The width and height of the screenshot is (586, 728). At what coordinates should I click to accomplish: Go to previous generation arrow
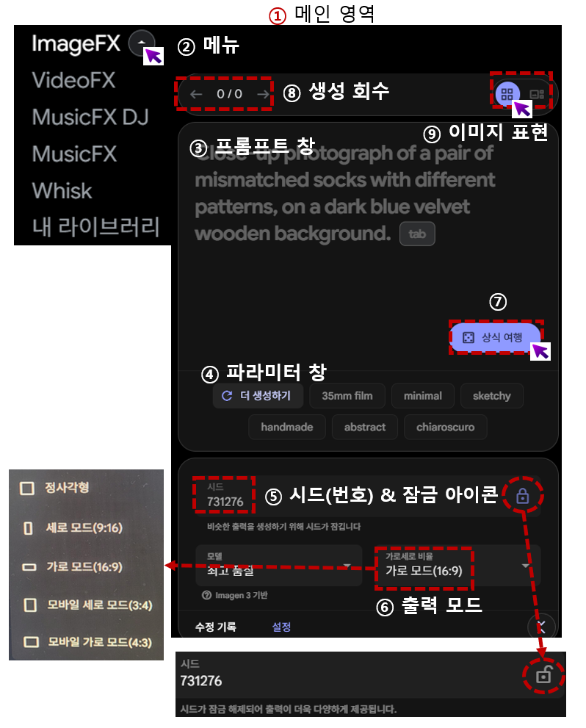click(196, 94)
